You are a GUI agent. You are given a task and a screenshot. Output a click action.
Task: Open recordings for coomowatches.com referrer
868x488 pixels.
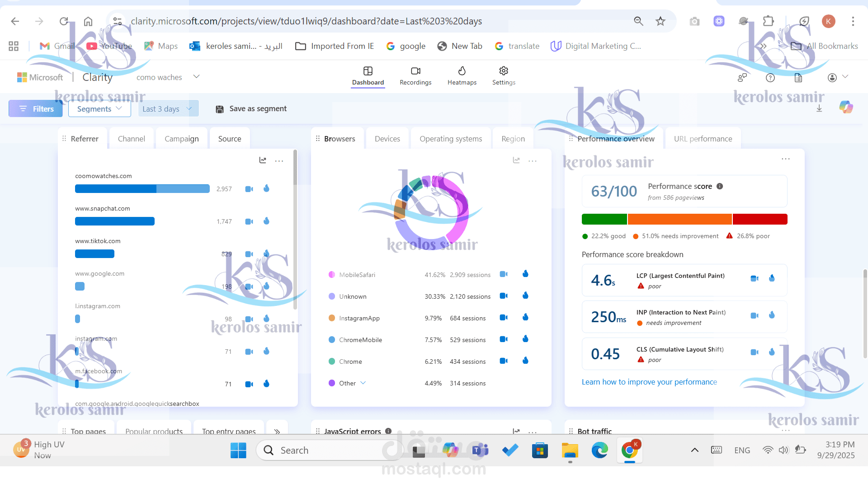click(249, 189)
